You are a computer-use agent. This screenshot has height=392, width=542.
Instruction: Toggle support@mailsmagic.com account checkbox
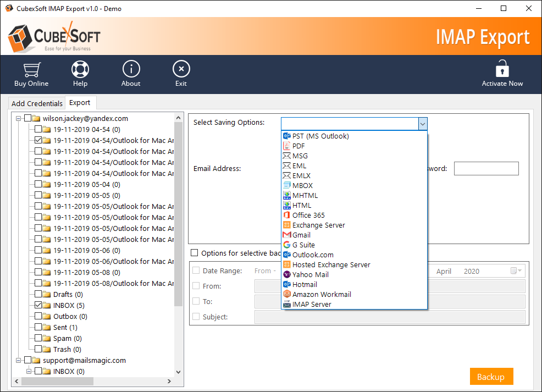point(27,360)
